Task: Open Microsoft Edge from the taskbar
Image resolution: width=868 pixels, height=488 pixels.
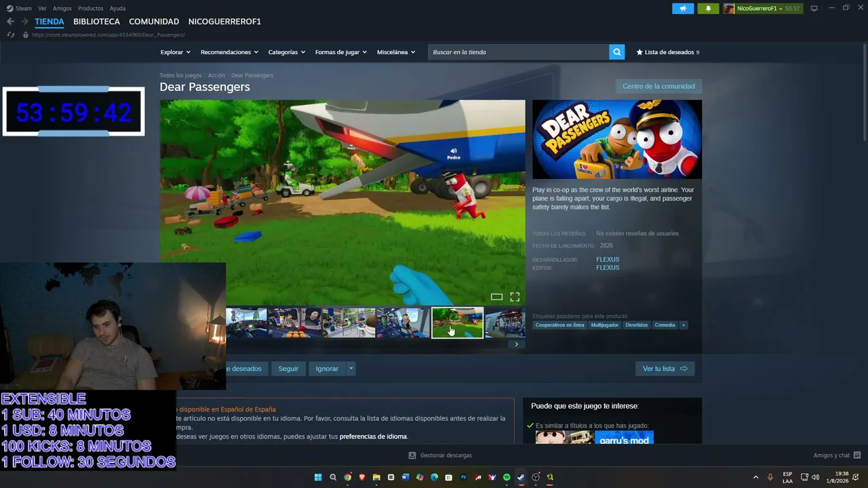Action: tap(435, 477)
